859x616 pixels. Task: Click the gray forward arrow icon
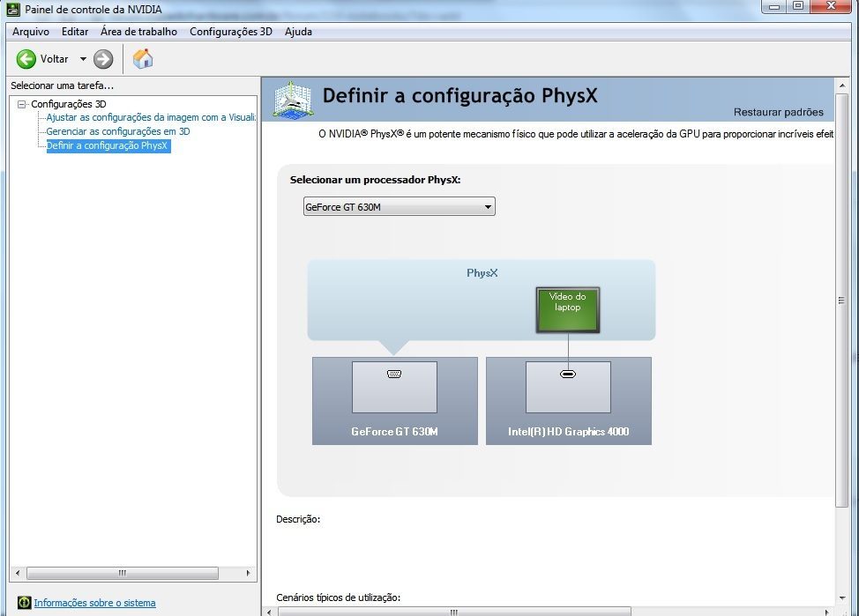pyautogui.click(x=104, y=59)
